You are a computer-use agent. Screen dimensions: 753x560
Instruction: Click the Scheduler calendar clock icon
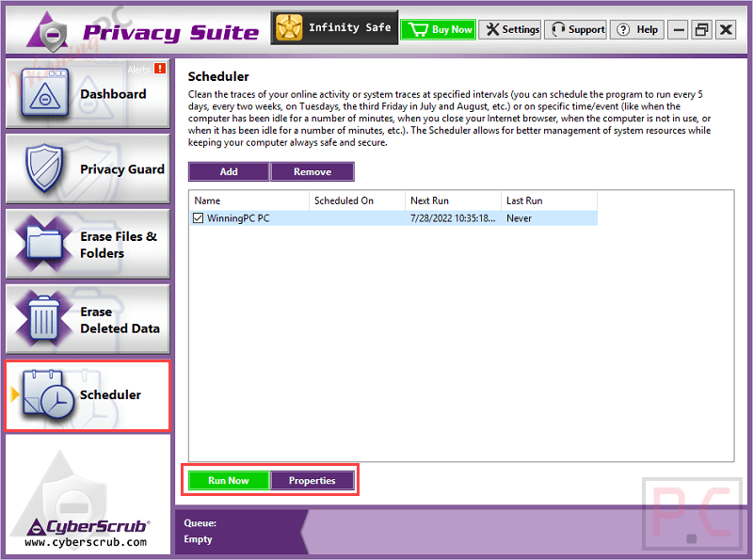point(49,393)
